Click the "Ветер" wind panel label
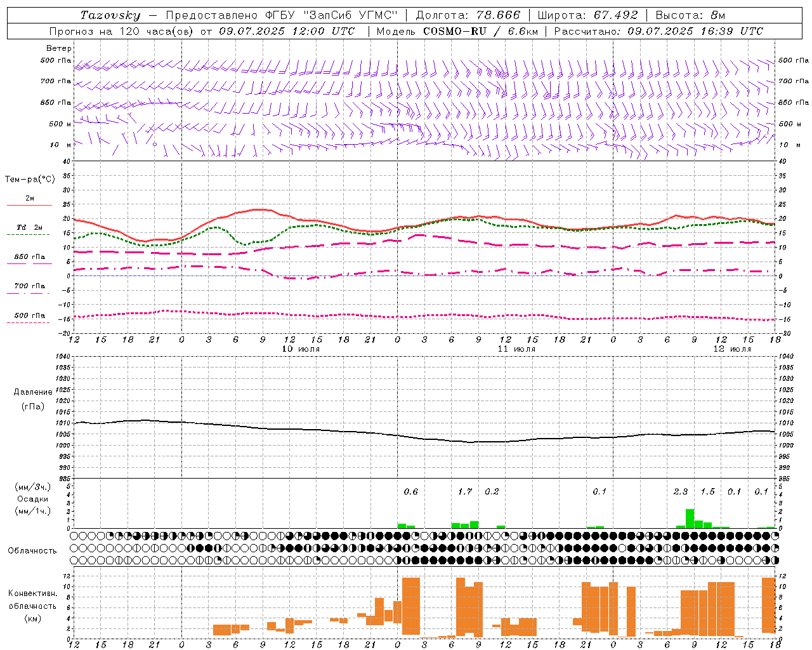The height and width of the screenshot is (650, 812). [59, 48]
